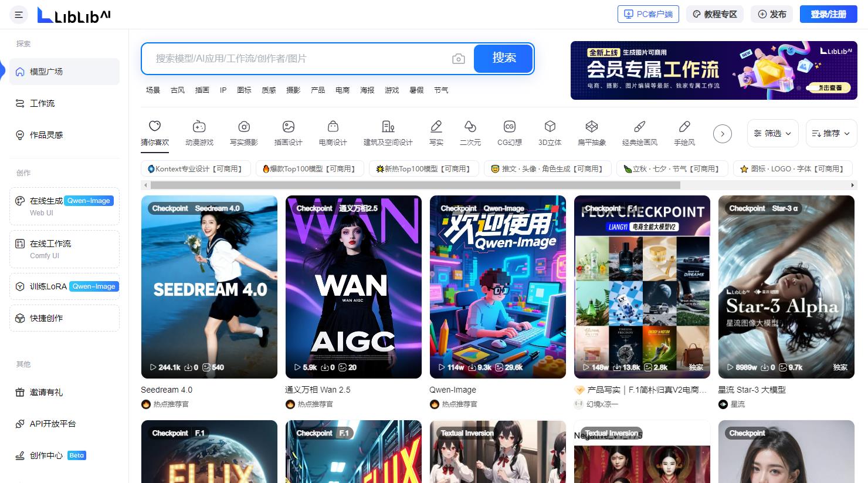Select the 电商设计 category icon
The height and width of the screenshot is (483, 868).
(x=333, y=127)
